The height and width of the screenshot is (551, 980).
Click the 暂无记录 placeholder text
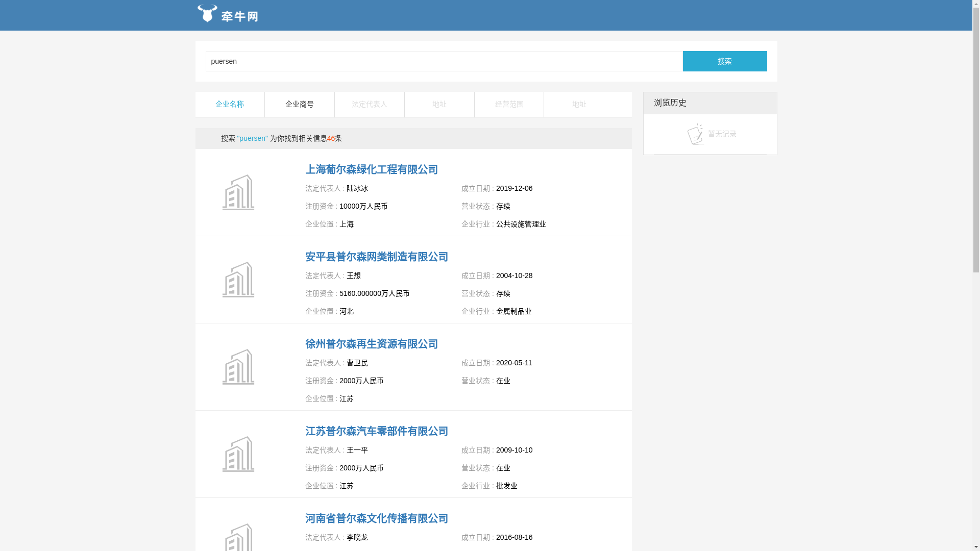[x=722, y=134]
